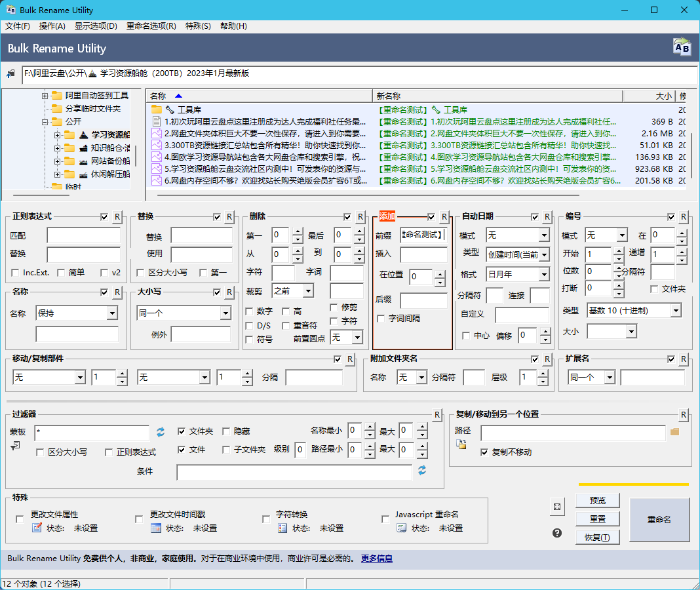Image resolution: width=700 pixels, height=590 pixels.
Task: Open the 重命名选项(R) menu
Action: [151, 26]
